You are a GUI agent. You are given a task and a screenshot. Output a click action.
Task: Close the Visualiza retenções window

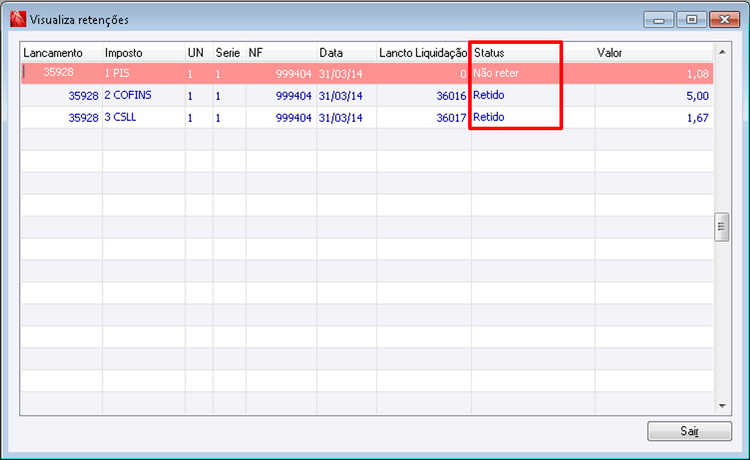point(724,20)
